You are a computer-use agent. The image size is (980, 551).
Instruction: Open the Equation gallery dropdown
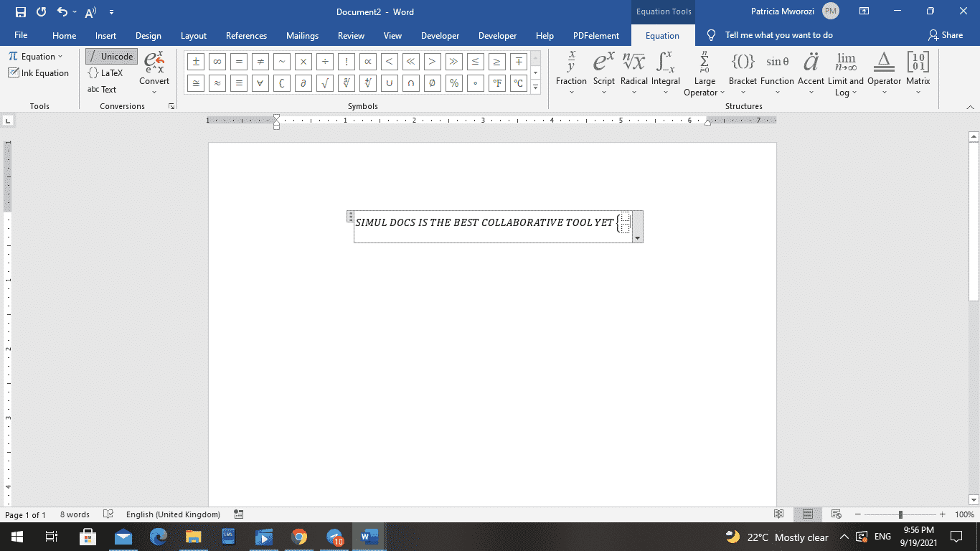[36, 57]
